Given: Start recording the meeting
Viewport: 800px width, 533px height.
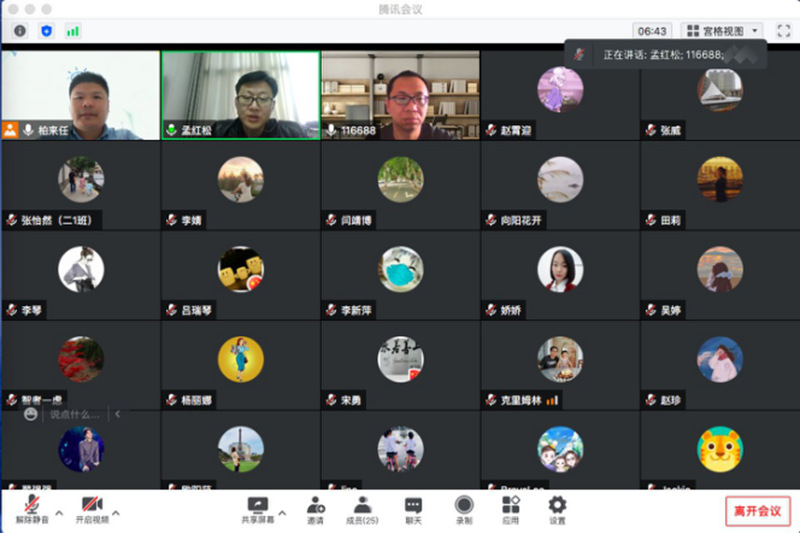Looking at the screenshot, I should pos(464,511).
